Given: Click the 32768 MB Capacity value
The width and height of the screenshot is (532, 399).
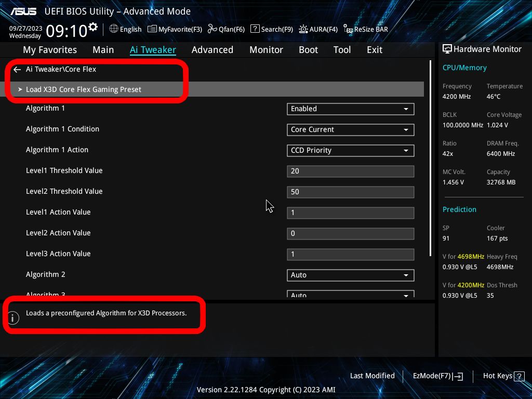Looking at the screenshot, I should (x=501, y=182).
